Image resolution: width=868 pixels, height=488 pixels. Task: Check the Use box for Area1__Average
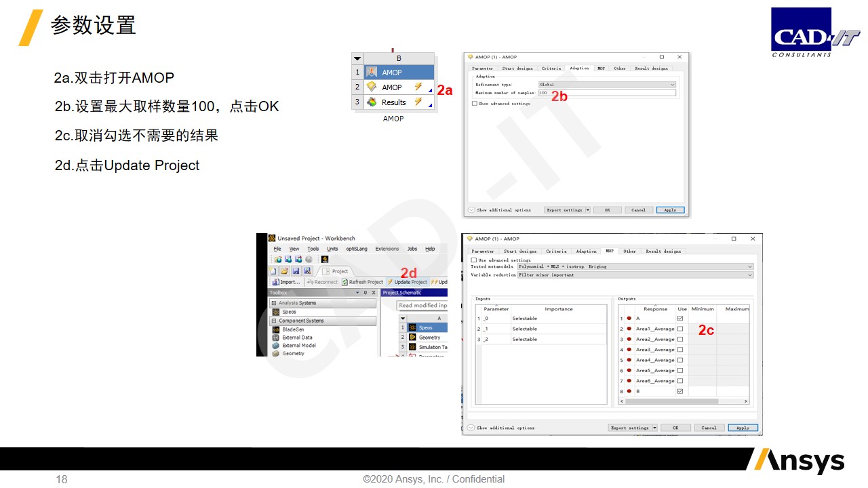pos(680,329)
